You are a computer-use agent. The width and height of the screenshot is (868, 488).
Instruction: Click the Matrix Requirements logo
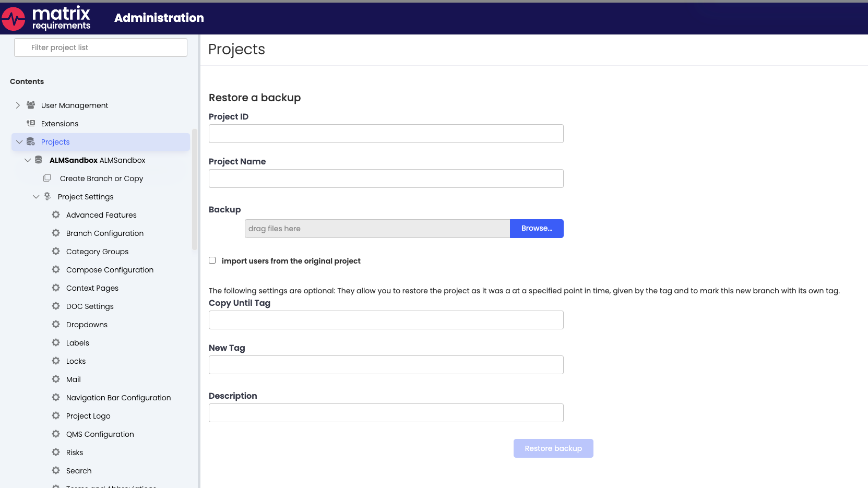pyautogui.click(x=46, y=18)
